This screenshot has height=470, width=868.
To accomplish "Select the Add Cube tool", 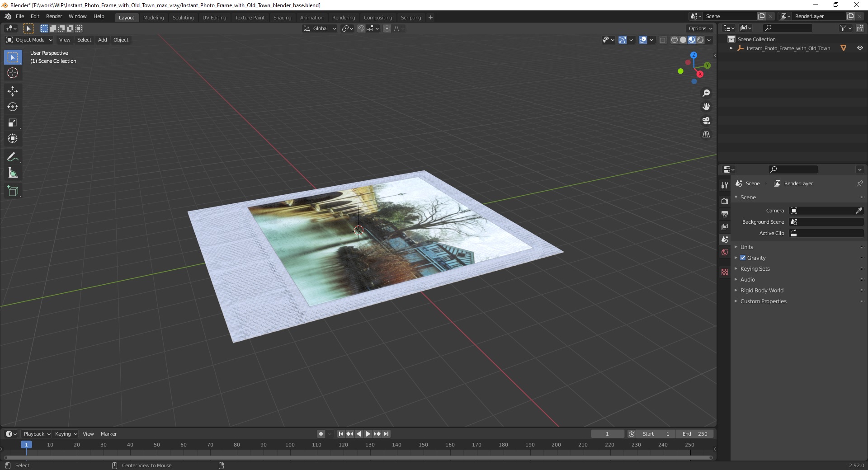I will 13,191.
